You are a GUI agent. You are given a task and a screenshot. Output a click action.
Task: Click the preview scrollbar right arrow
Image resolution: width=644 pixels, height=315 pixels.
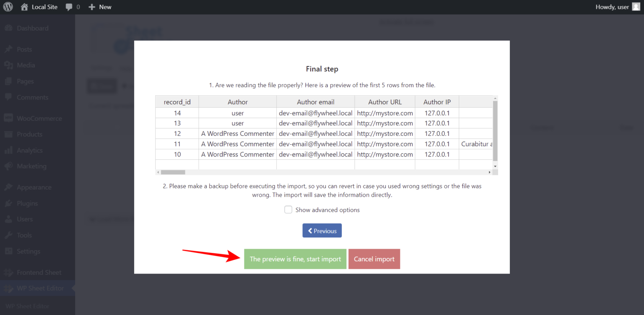[x=489, y=172]
